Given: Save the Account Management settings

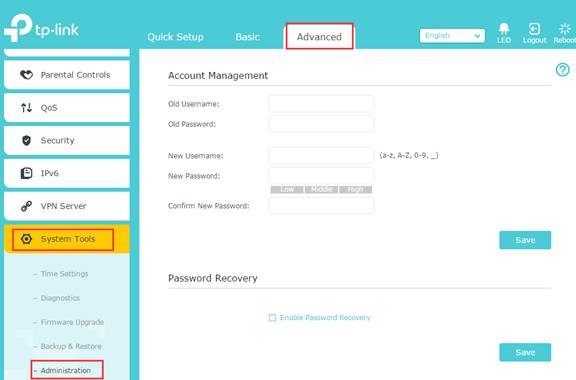Looking at the screenshot, I should click(x=525, y=240).
